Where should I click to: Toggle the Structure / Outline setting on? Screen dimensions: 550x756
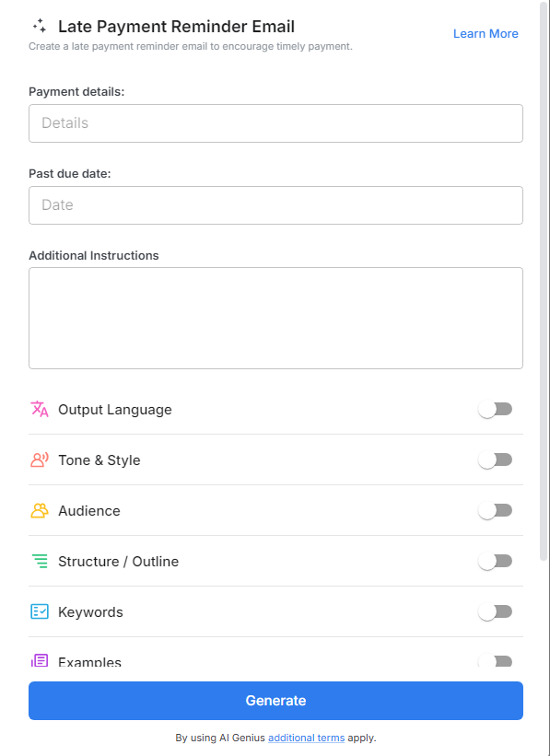tap(496, 561)
